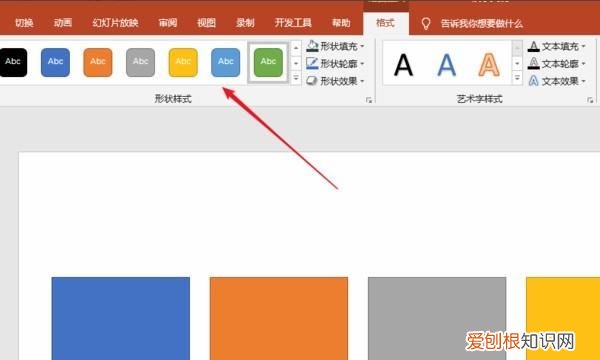Select the orange rectangle on the slide

[279, 318]
